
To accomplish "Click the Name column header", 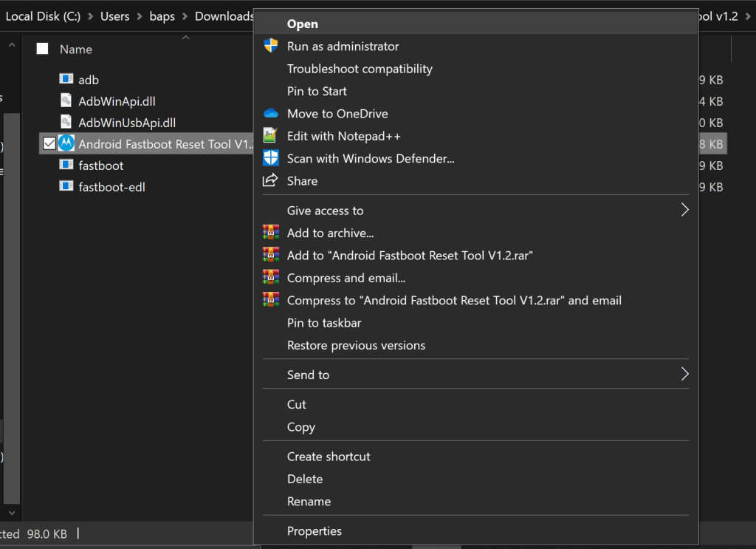I will pos(76,50).
